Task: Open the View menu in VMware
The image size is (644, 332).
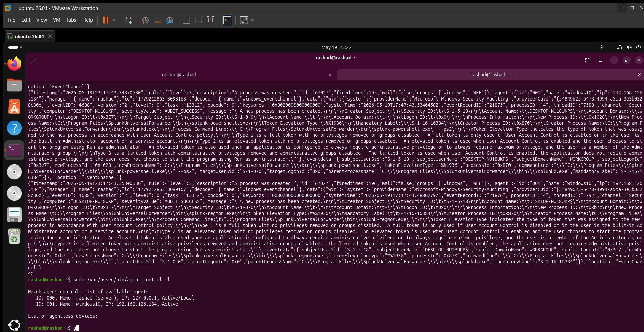Action: click(x=42, y=20)
